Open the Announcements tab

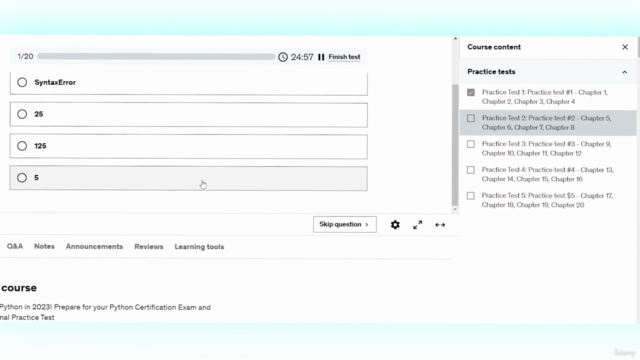[94, 247]
